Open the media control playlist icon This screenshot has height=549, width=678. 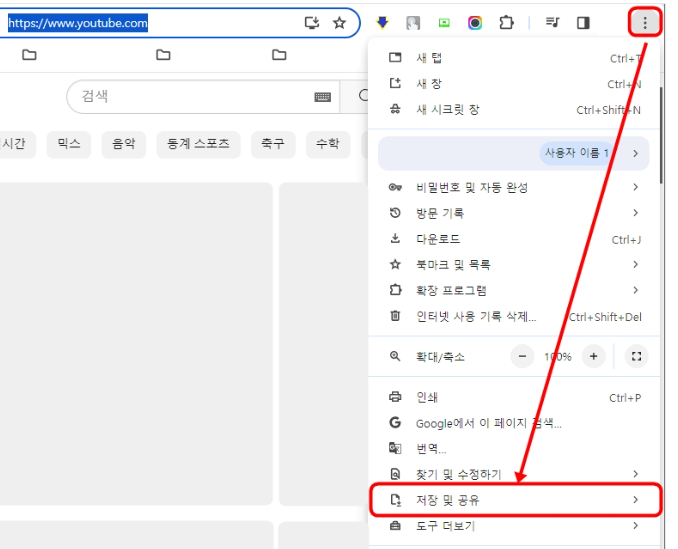pos(552,22)
